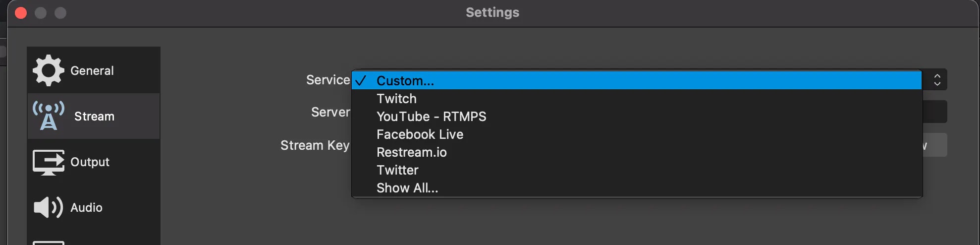
Task: Click the Service label text
Action: click(x=328, y=80)
